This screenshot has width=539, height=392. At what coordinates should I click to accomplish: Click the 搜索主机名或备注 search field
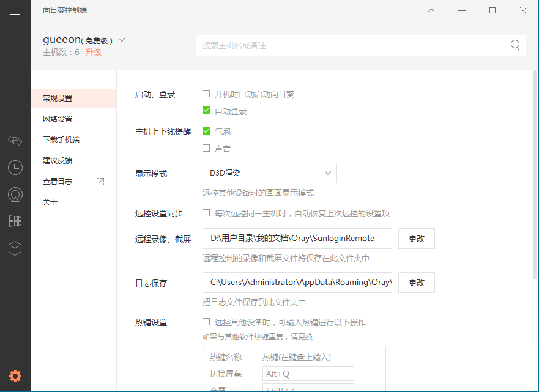(x=360, y=45)
